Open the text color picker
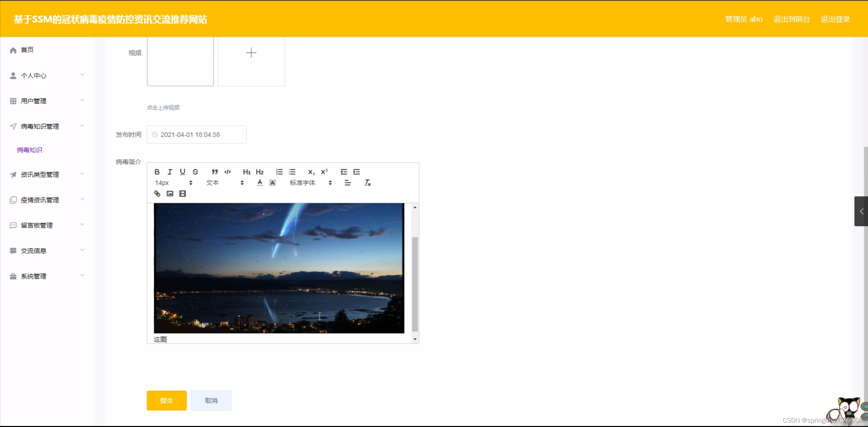 coord(260,183)
